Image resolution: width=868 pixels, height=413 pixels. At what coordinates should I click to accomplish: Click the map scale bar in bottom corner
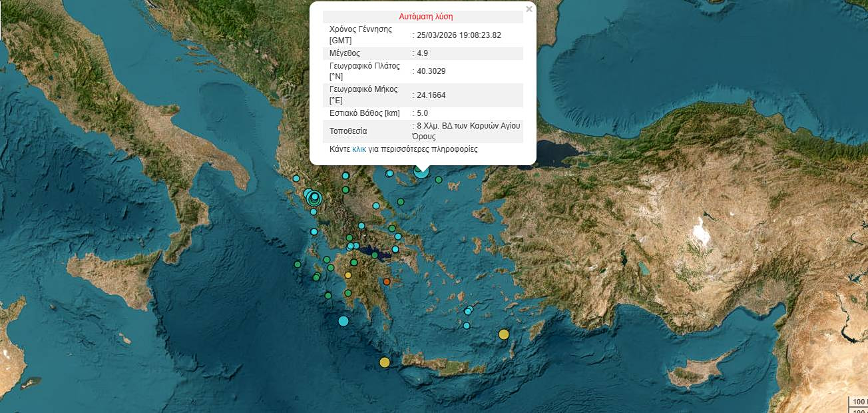tap(857, 402)
